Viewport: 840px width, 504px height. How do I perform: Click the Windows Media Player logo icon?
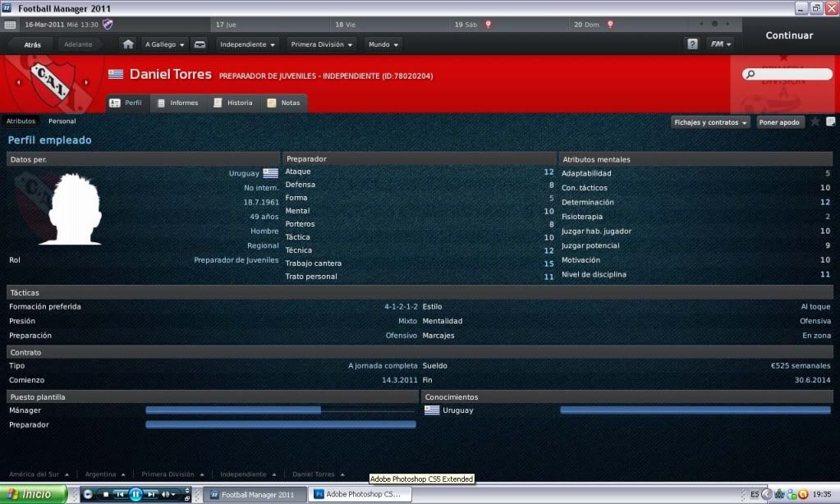(x=88, y=494)
